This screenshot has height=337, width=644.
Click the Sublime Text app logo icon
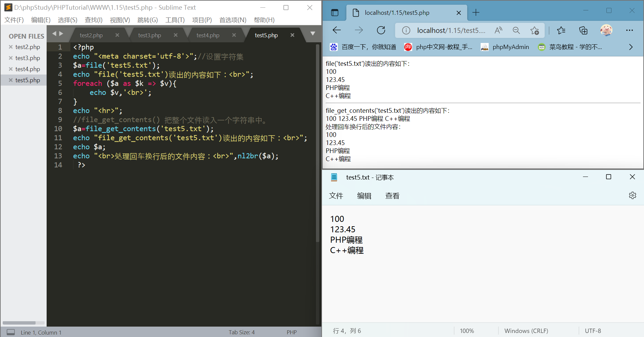pyautogui.click(x=8, y=7)
